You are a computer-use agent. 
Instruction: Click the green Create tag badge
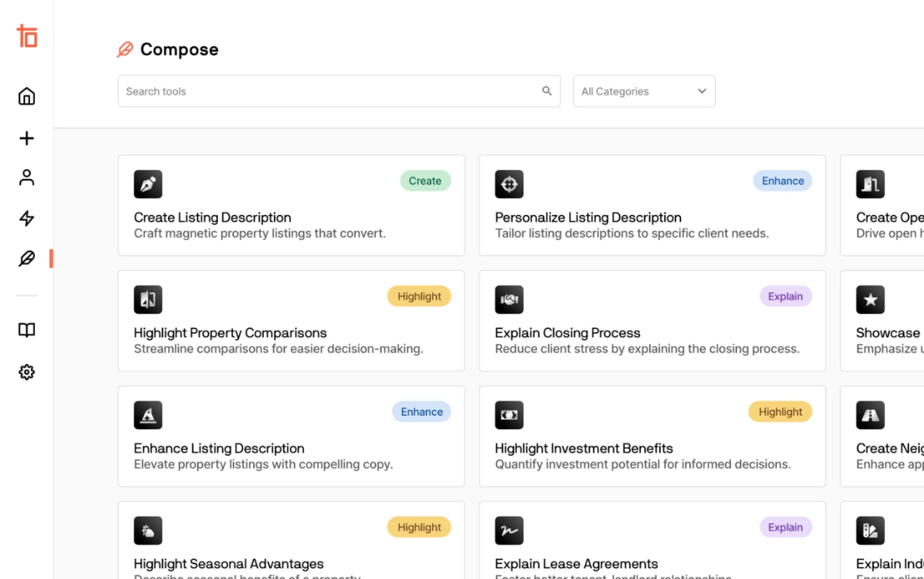coord(425,181)
